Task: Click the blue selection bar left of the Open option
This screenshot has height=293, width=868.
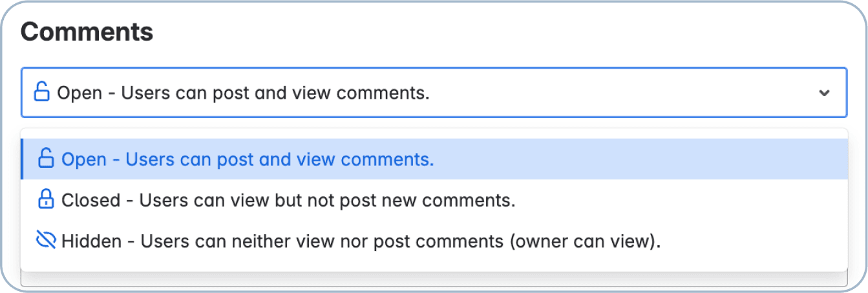Action: pyautogui.click(x=22, y=159)
